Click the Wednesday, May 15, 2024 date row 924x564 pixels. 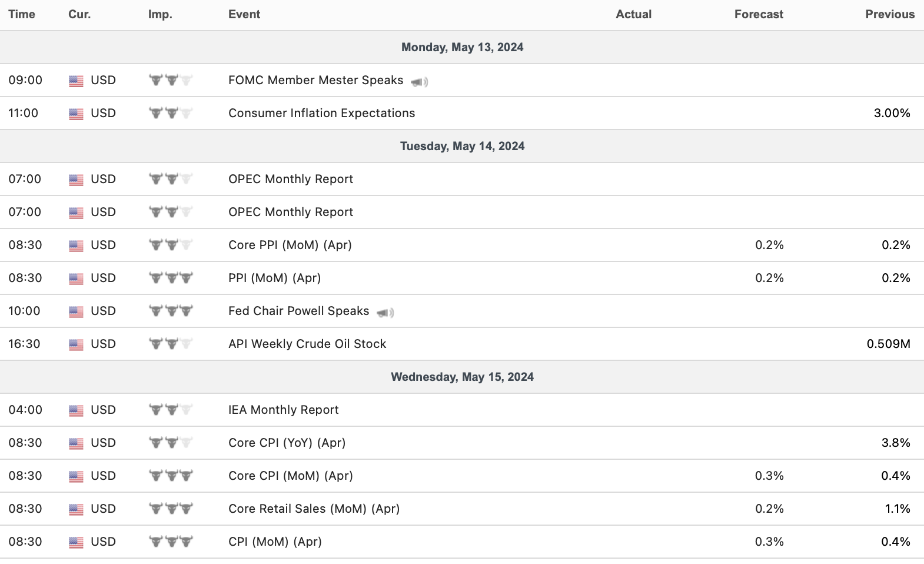462,377
